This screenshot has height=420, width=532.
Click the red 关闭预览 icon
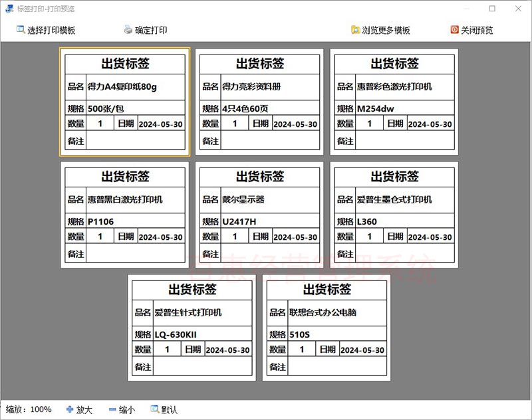point(455,30)
